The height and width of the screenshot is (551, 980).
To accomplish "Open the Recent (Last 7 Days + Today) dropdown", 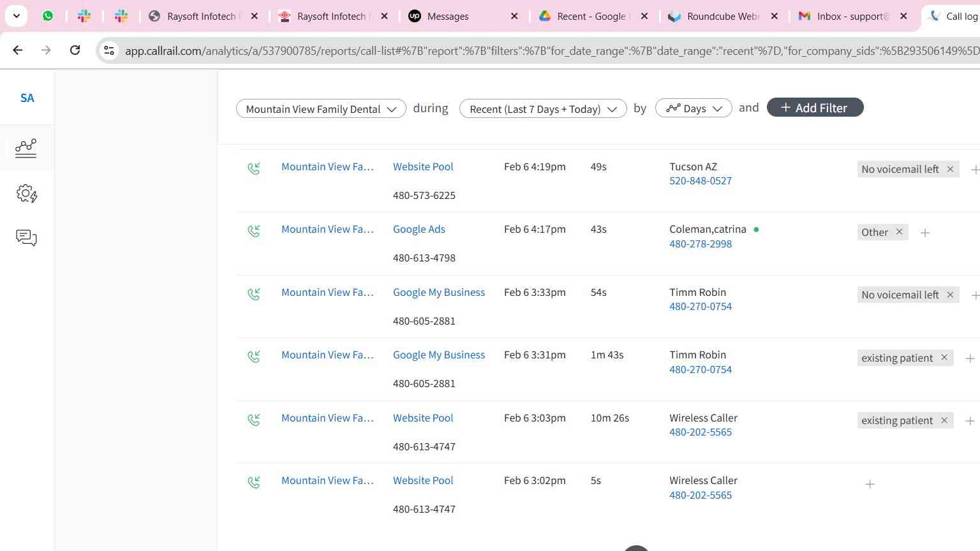I will [543, 108].
